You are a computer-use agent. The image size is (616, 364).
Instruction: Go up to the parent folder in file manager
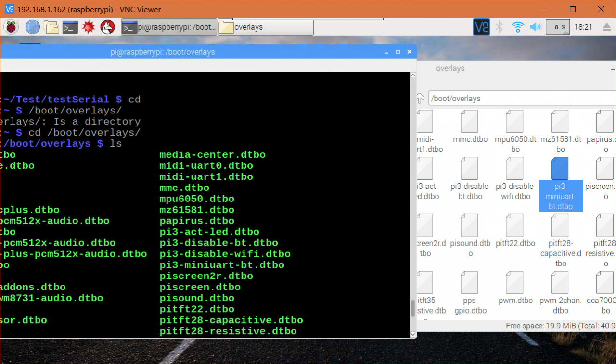(x=420, y=99)
